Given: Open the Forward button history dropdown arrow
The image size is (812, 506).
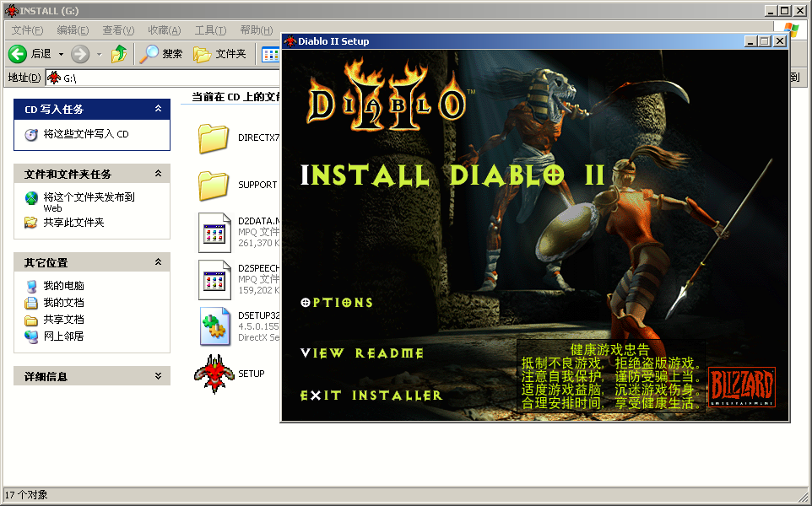Looking at the screenshot, I should pyautogui.click(x=100, y=54).
